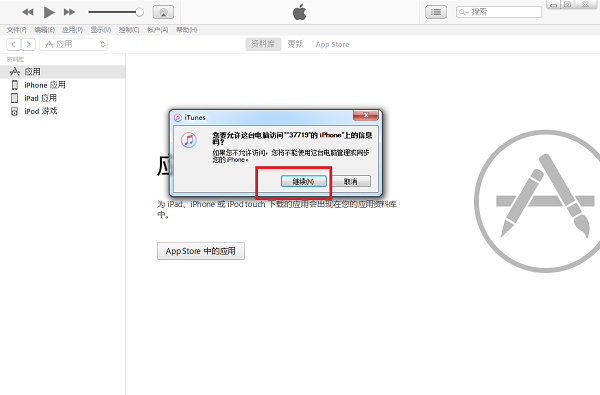Select 应用 in the sidebar
This screenshot has width=600, height=395.
point(63,72)
